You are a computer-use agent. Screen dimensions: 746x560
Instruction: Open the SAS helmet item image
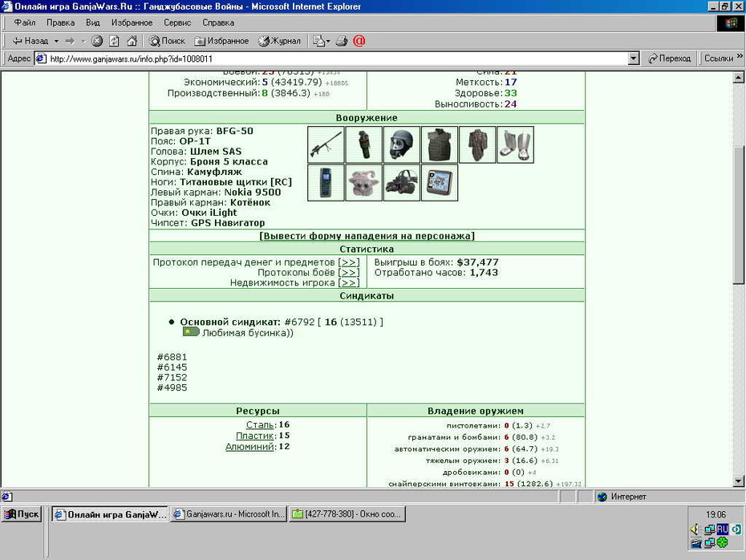coord(402,144)
